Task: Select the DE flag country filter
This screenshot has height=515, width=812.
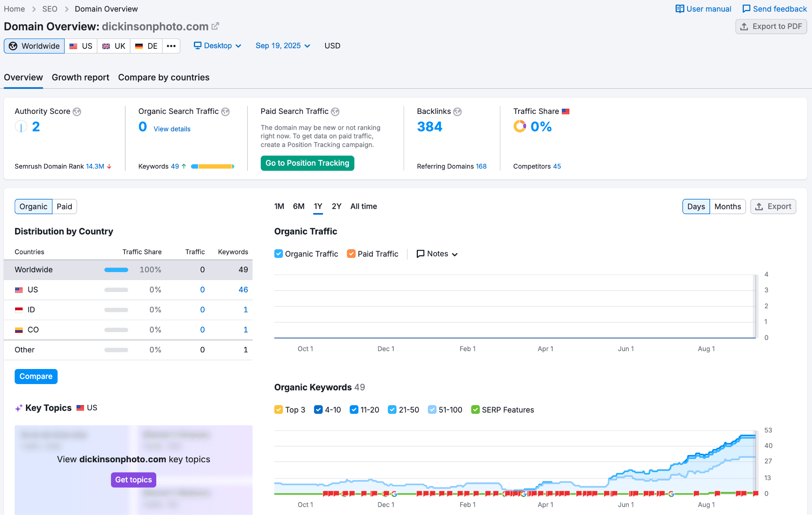Action: tap(146, 46)
